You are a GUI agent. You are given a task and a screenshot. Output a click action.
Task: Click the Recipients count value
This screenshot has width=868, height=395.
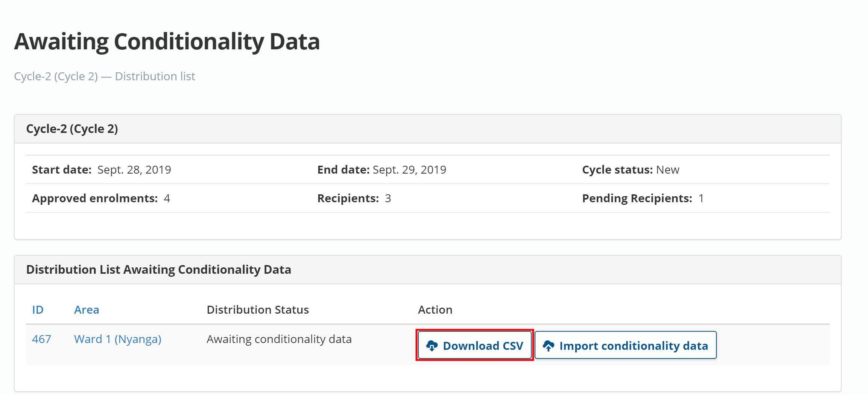388,198
